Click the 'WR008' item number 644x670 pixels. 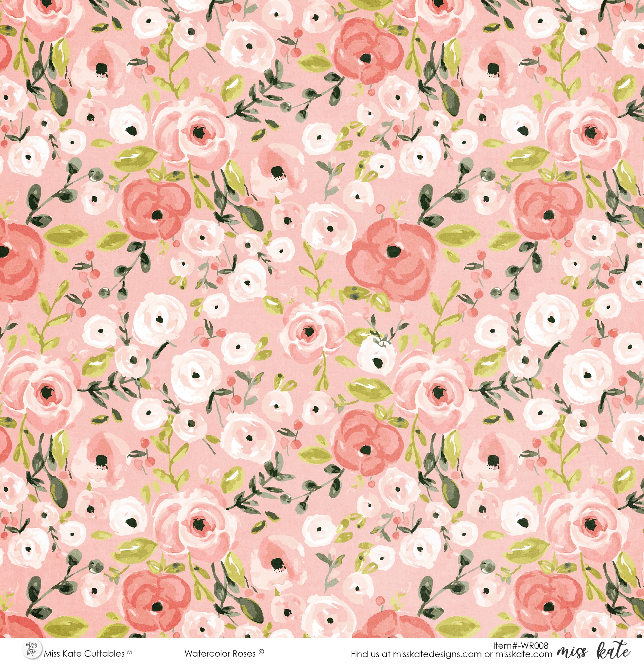point(535,645)
